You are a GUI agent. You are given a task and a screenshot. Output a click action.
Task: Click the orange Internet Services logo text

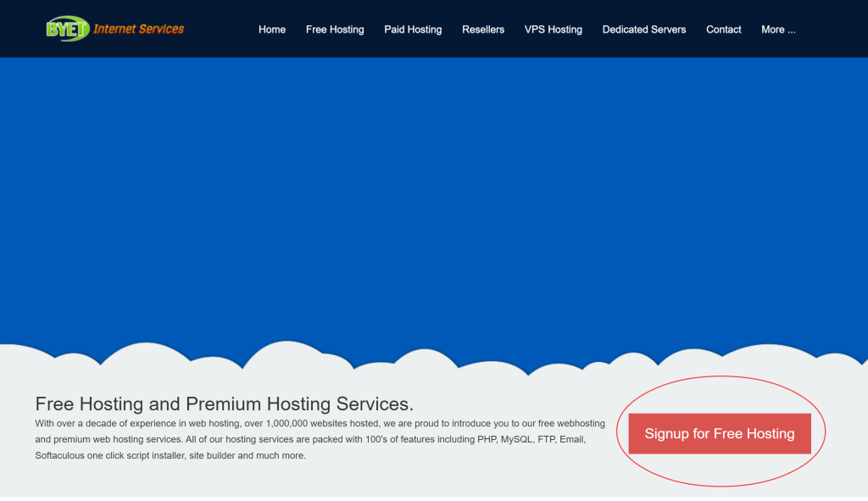(x=138, y=29)
